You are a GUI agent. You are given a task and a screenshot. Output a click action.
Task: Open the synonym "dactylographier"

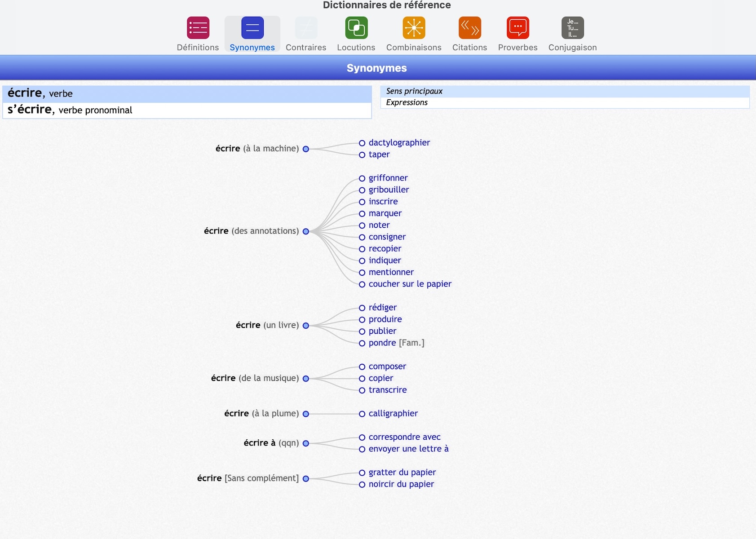(399, 143)
